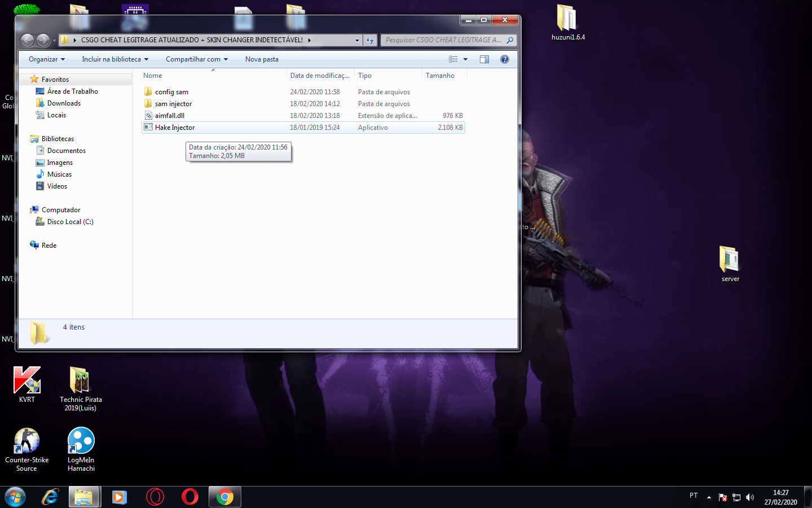Open Área de Trabalho in the sidebar

(72, 91)
